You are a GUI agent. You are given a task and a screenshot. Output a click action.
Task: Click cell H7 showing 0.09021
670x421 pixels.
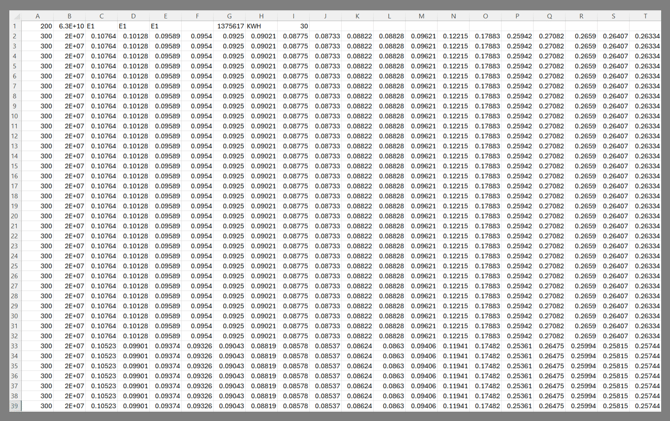[x=262, y=86]
